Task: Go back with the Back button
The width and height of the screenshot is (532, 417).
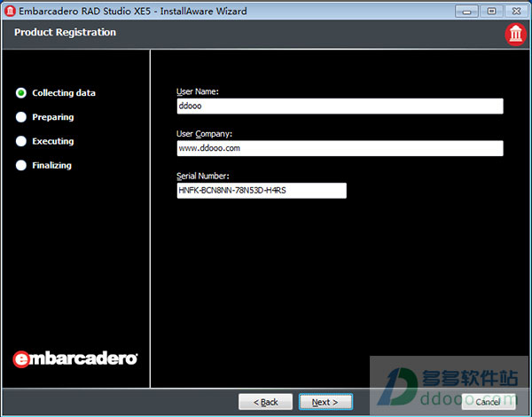Action: tap(265, 402)
